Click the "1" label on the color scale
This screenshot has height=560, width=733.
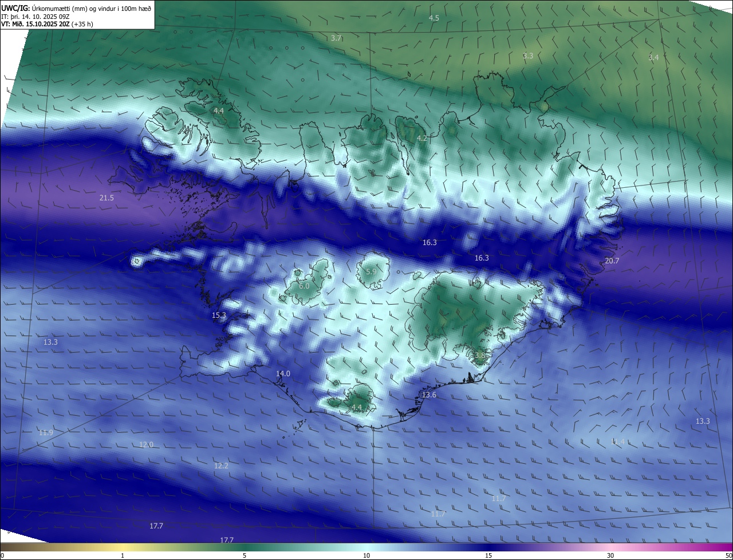click(x=123, y=555)
